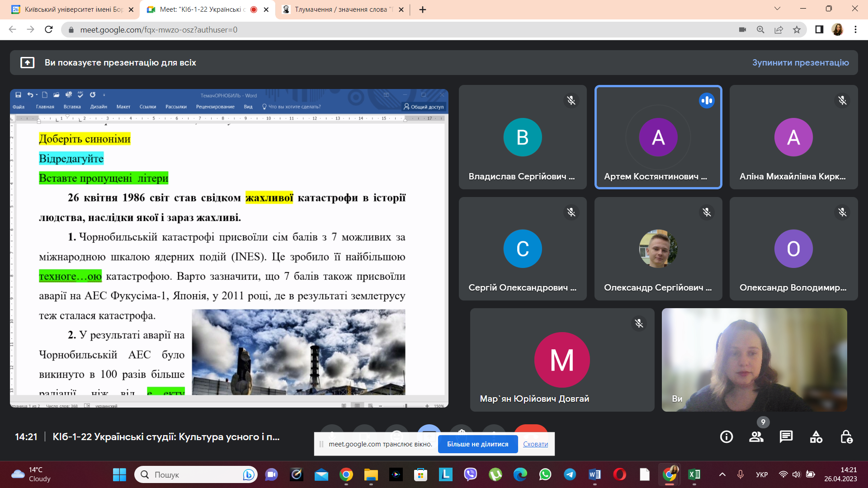Open Viber from the taskbar
Image resolution: width=868 pixels, height=488 pixels.
click(x=471, y=474)
